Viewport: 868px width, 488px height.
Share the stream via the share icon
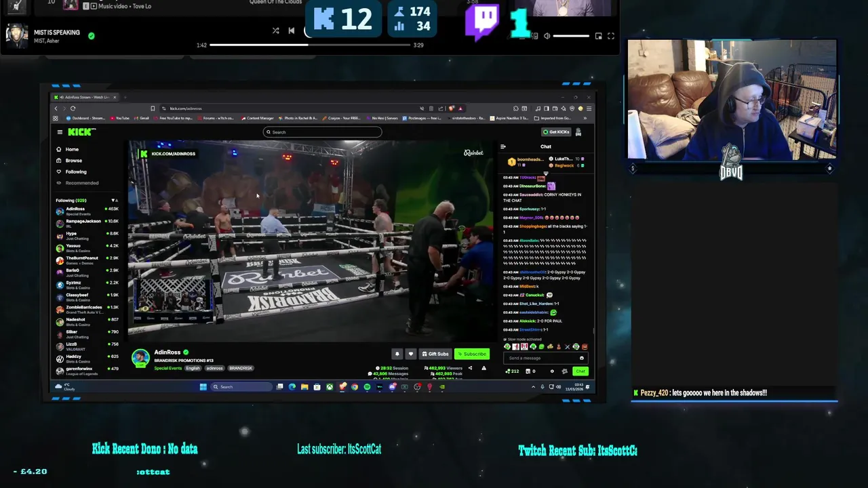coord(470,368)
